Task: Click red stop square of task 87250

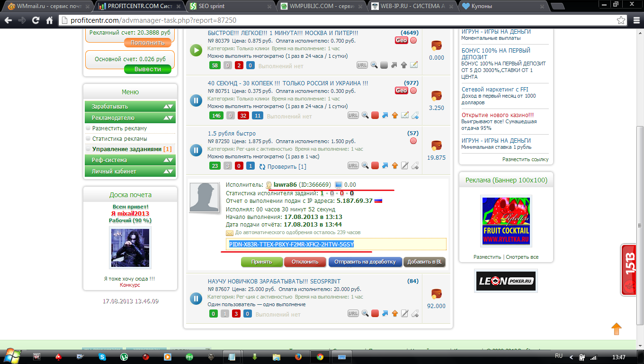Action: click(375, 165)
